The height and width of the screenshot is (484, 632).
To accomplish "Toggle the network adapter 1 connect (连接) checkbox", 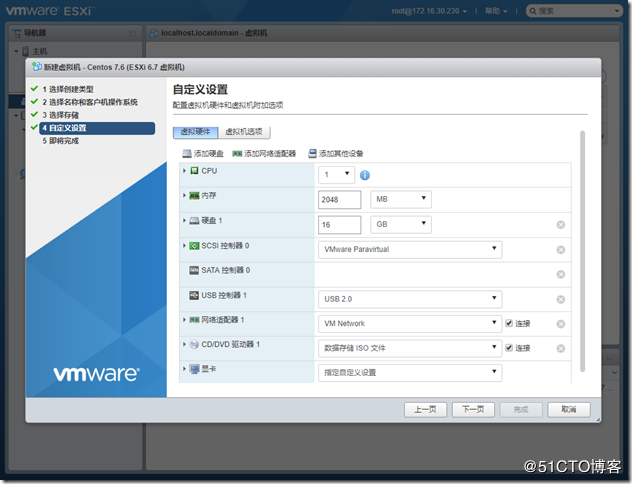I will (x=509, y=323).
